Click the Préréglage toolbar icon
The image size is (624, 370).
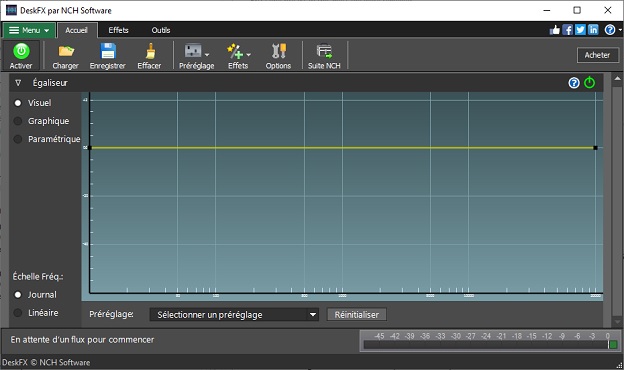pyautogui.click(x=193, y=51)
